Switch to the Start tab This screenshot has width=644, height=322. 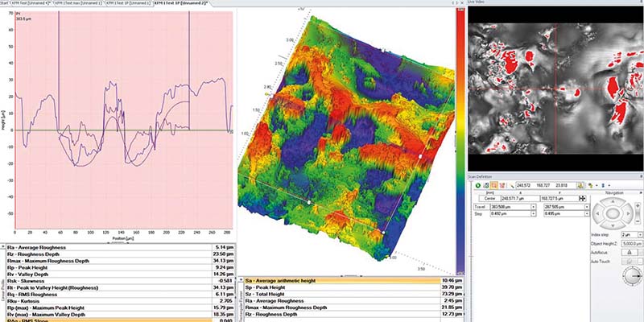(x=4, y=2)
